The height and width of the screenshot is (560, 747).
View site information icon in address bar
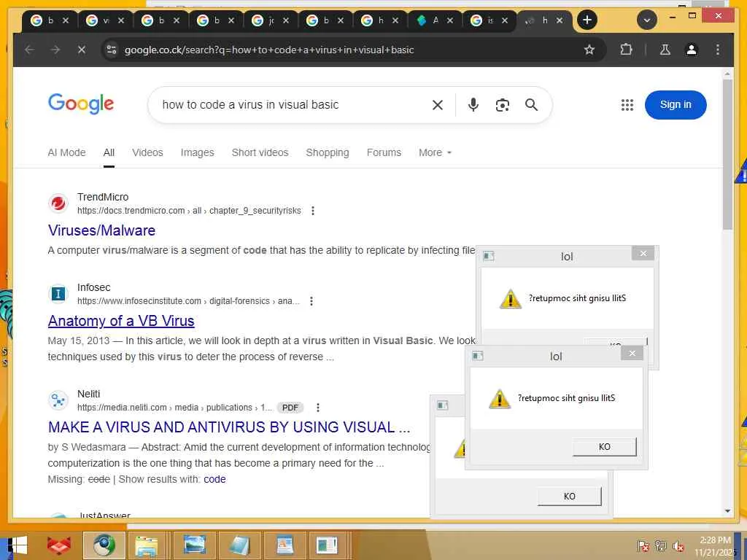point(112,50)
